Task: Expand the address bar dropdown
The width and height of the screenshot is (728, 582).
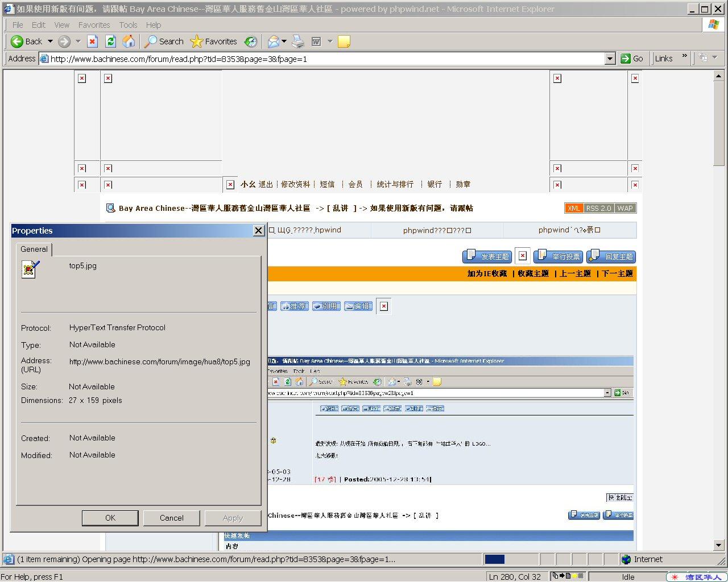Action: 610,59
